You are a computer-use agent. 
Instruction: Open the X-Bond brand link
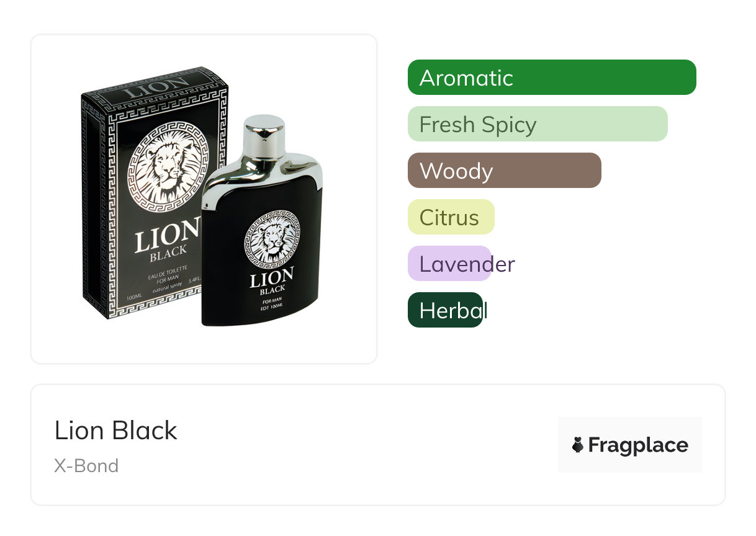point(86,466)
